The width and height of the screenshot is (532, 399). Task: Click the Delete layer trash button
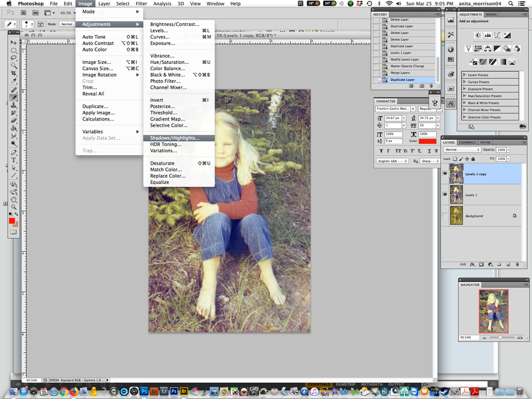[517, 264]
